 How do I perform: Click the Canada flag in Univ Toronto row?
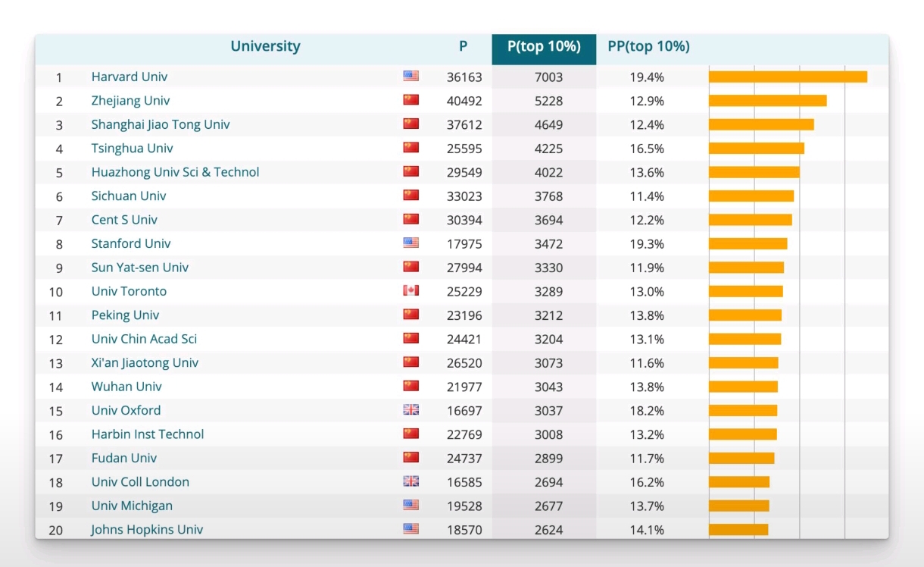tap(410, 290)
